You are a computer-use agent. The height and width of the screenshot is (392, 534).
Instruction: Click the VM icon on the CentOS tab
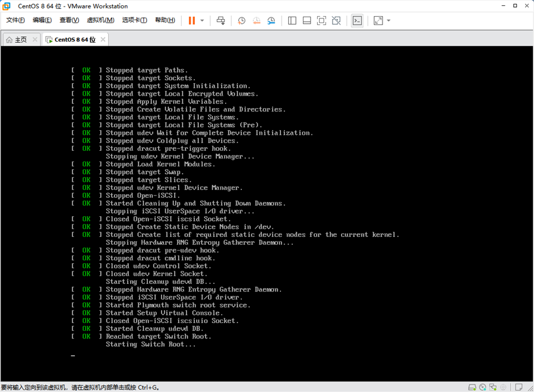(49, 40)
